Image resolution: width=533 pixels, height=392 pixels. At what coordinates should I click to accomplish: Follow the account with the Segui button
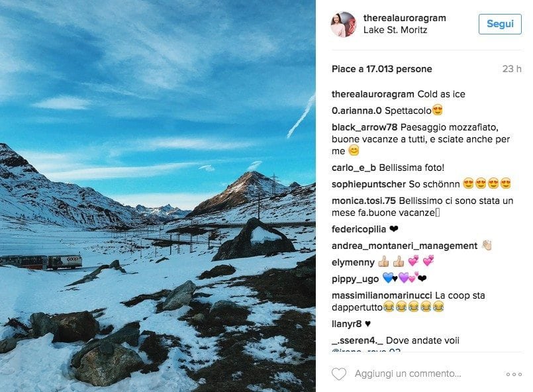(x=500, y=24)
